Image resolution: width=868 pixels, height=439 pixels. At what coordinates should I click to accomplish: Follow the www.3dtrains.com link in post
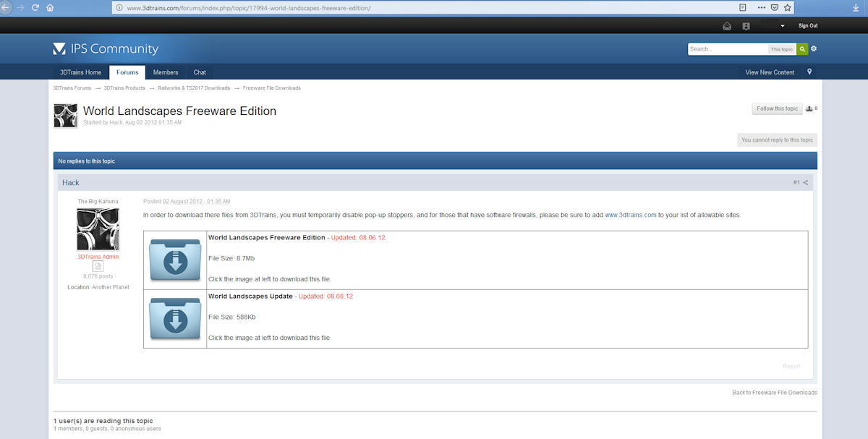[631, 215]
